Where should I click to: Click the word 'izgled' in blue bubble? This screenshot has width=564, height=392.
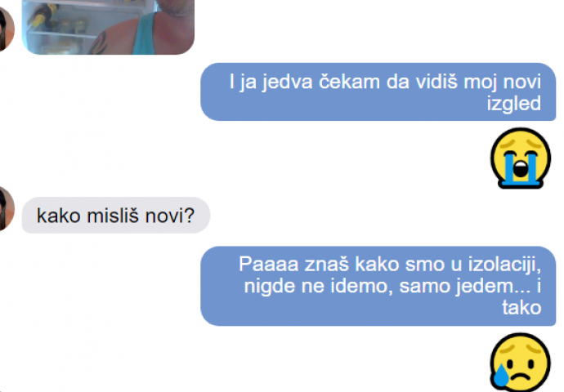coord(513,105)
